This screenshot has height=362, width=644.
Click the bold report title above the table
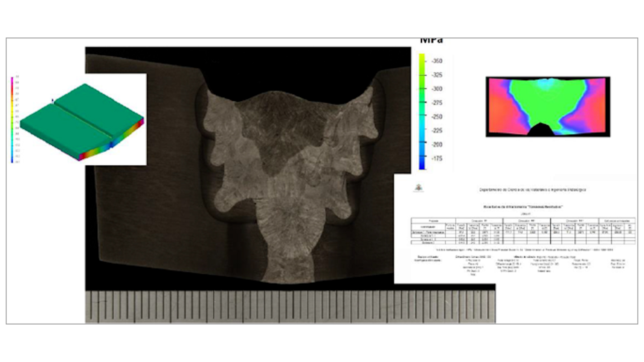523,207
